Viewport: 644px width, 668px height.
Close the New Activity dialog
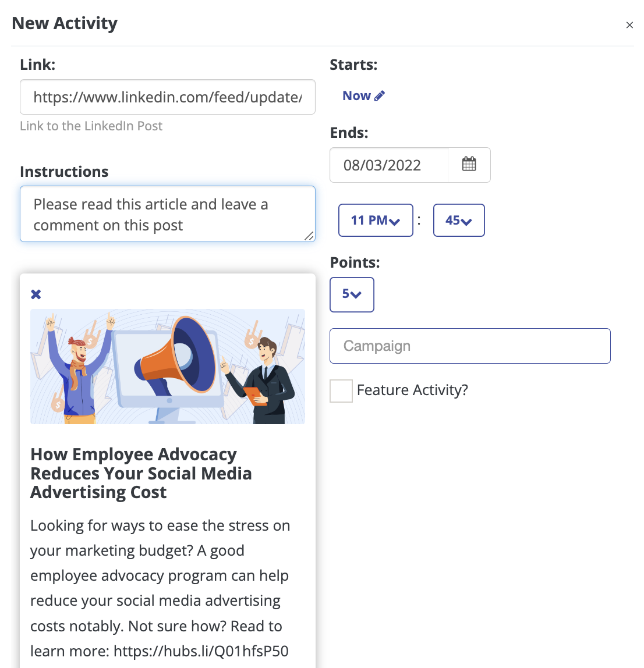pos(629,25)
